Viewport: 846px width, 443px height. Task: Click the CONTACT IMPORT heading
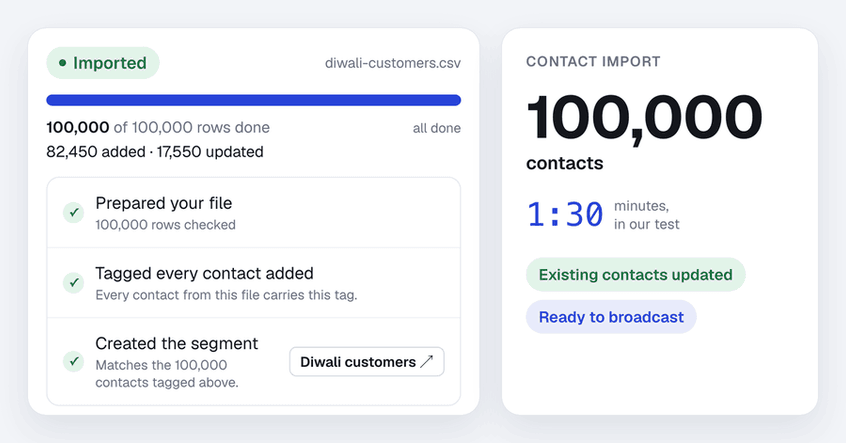coord(593,62)
